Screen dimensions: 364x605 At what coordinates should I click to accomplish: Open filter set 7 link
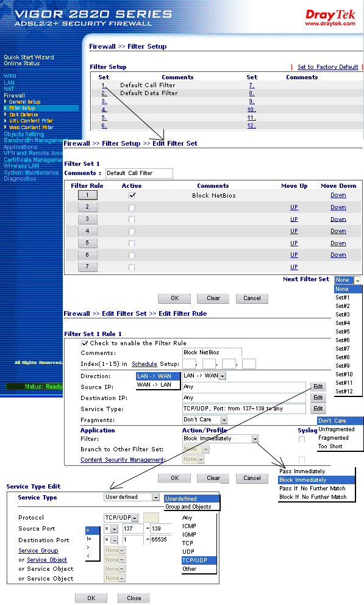[251, 85]
